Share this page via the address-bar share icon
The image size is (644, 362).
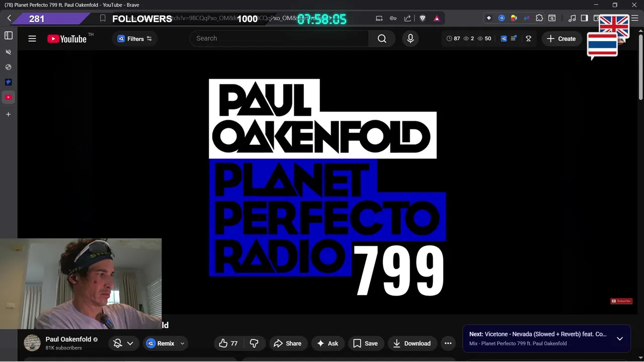point(408,18)
